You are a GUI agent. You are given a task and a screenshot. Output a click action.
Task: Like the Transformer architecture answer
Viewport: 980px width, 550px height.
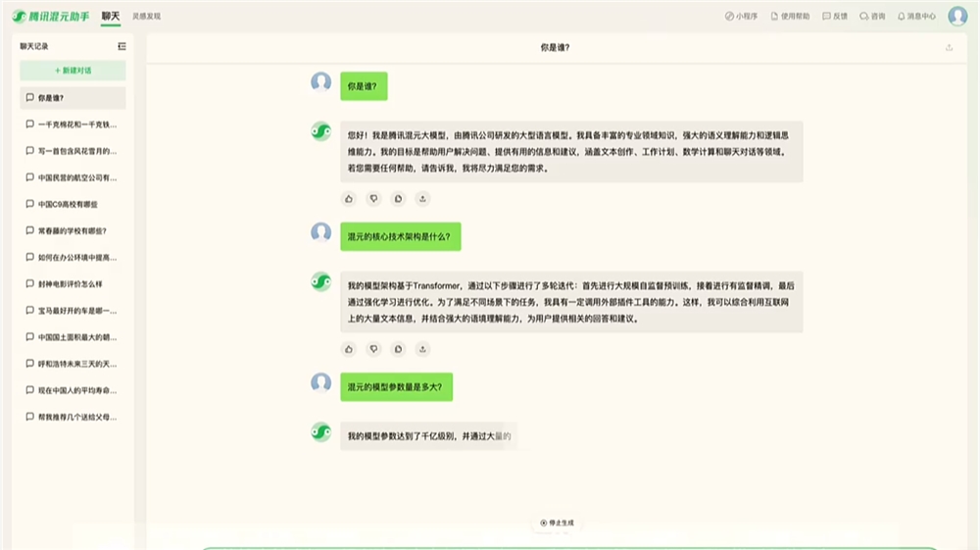click(349, 349)
